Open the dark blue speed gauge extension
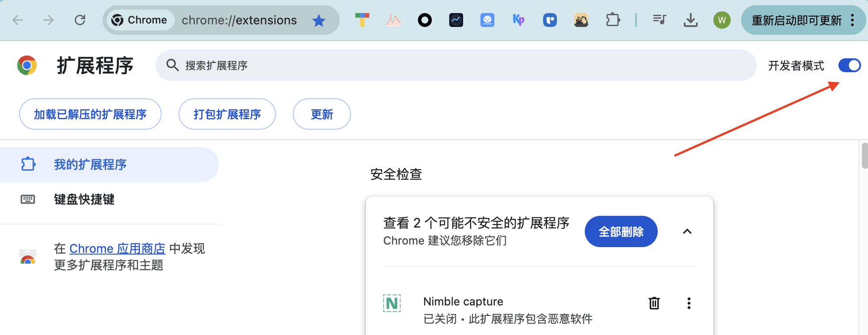 456,20
